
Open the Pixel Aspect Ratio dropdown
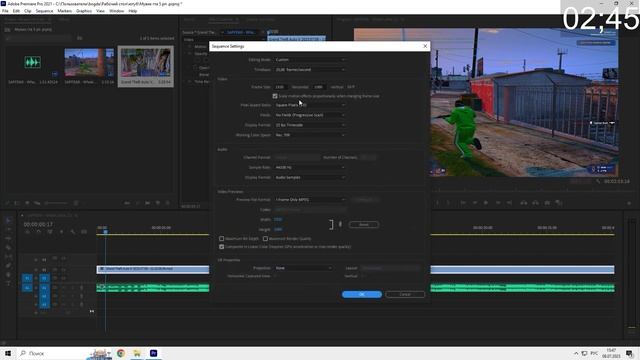coord(310,105)
